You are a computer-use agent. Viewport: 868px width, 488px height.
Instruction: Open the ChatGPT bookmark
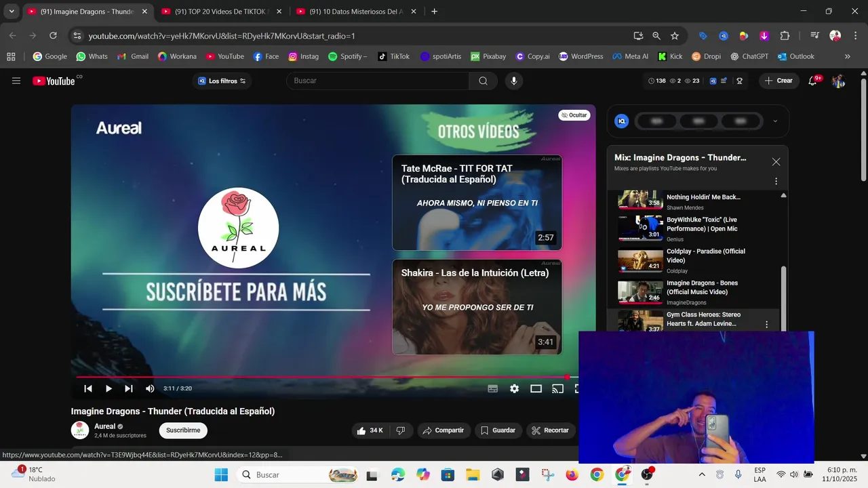(749, 56)
